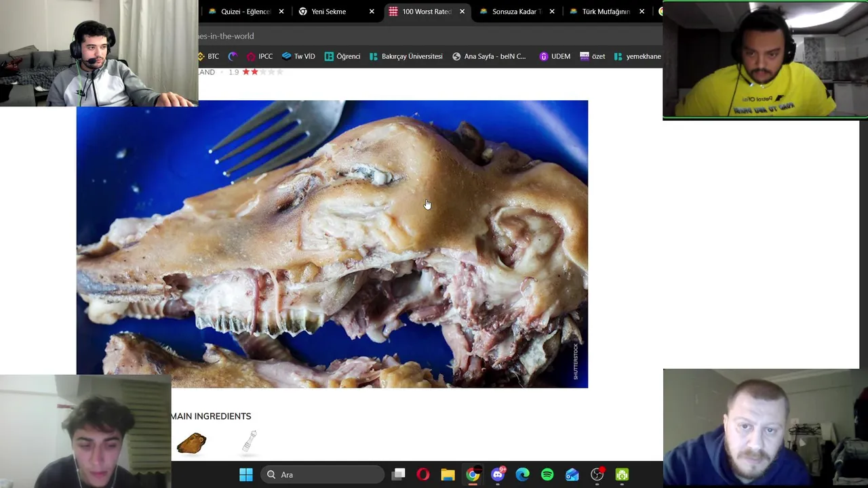Launch Opera from the taskbar
Image resolution: width=868 pixels, height=488 pixels.
[423, 475]
